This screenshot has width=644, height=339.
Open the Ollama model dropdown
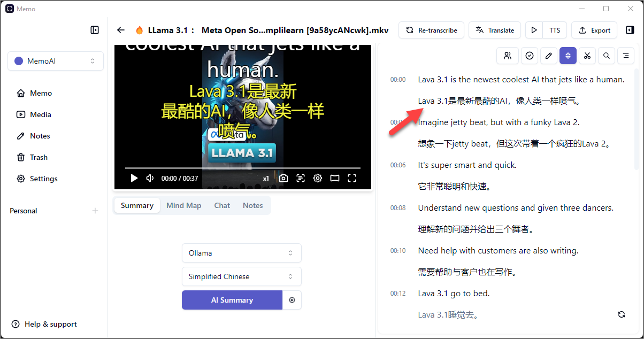pos(242,253)
